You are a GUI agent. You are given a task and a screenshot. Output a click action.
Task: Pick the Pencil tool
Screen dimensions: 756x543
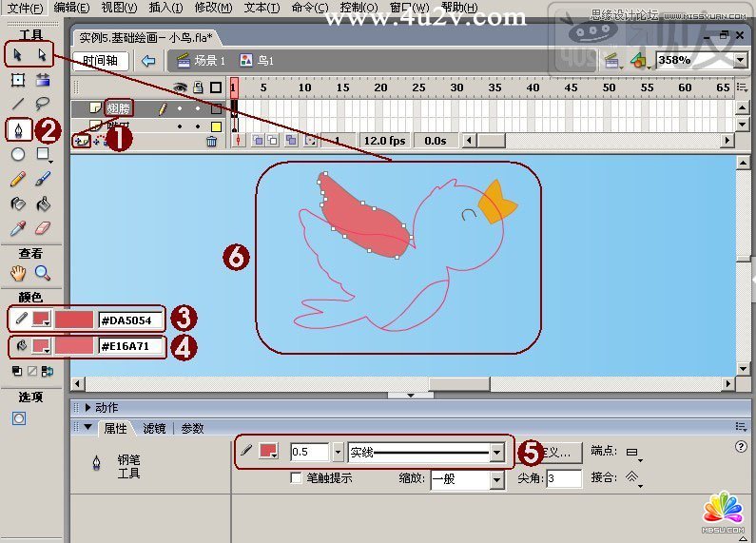(x=17, y=179)
